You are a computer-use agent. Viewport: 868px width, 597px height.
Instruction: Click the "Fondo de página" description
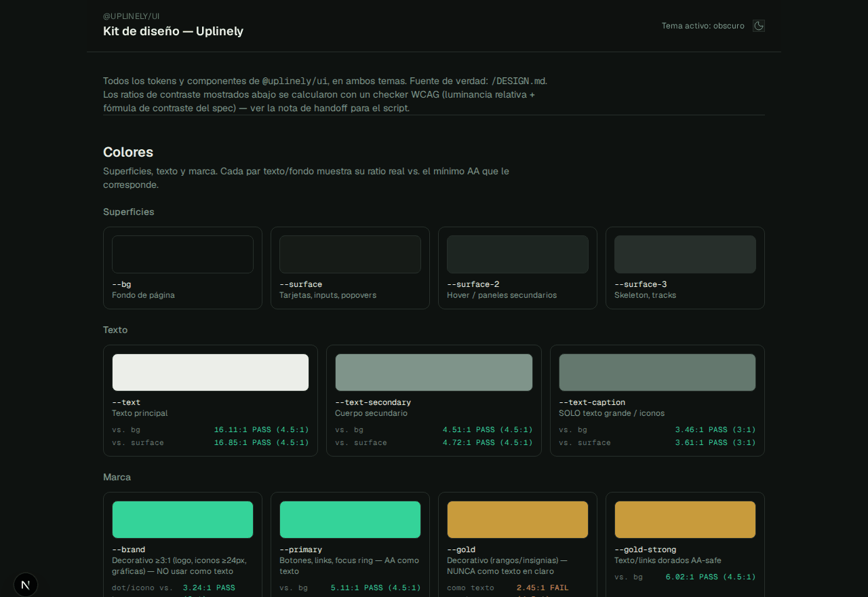coord(143,295)
